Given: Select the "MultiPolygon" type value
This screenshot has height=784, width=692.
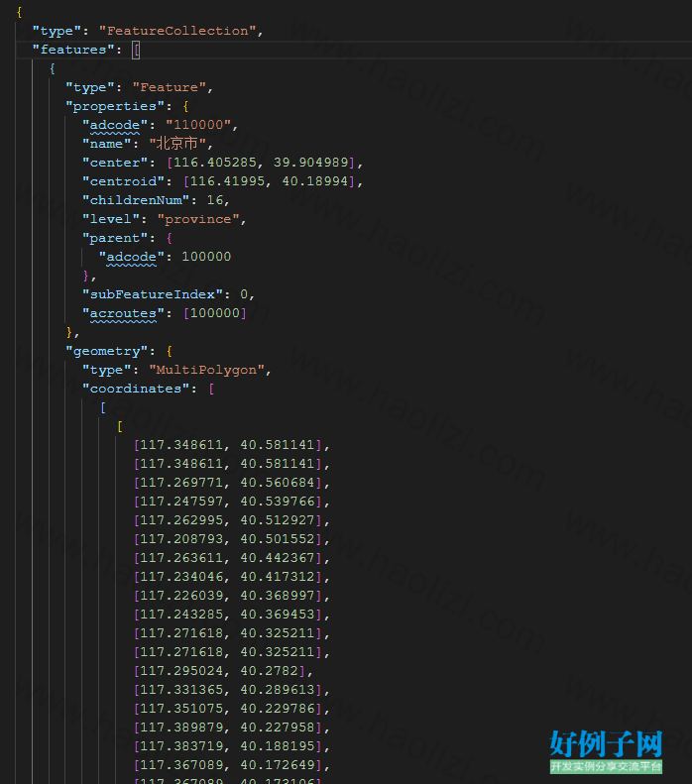Looking at the screenshot, I should click(x=206, y=370).
